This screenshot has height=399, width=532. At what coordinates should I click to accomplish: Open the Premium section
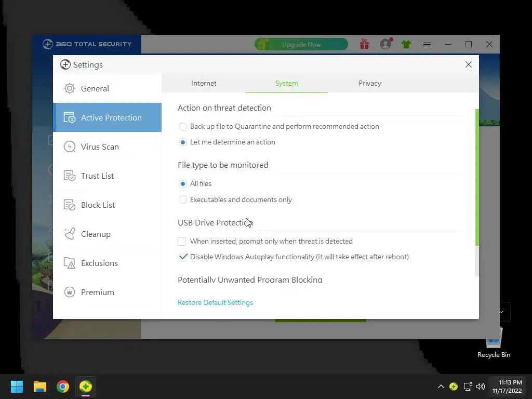coord(107,292)
